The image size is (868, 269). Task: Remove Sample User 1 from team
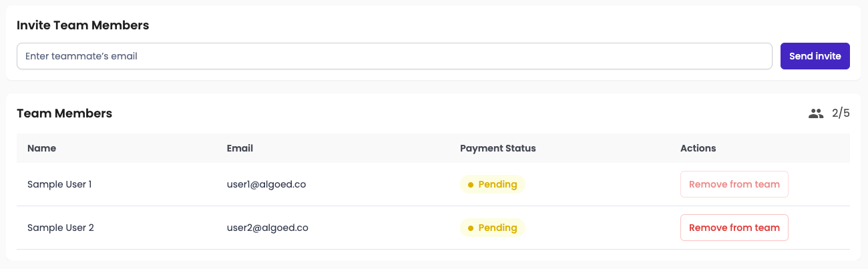pos(734,184)
